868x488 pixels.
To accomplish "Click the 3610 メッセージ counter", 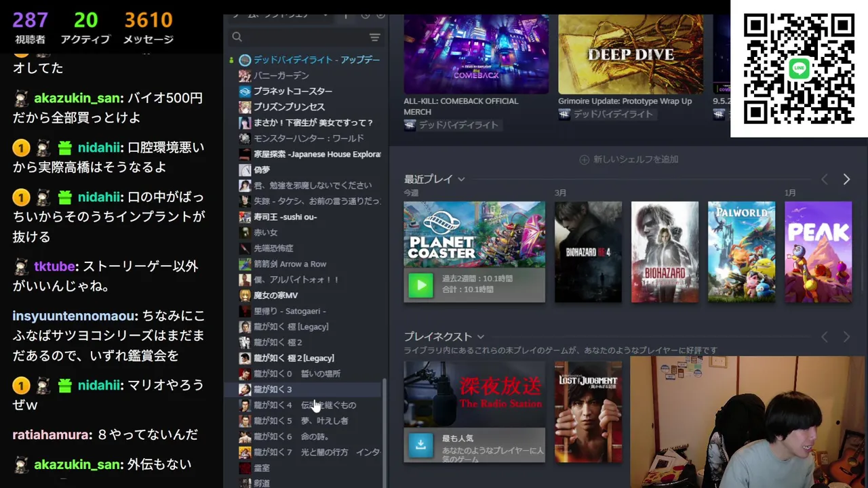I will [x=148, y=28].
